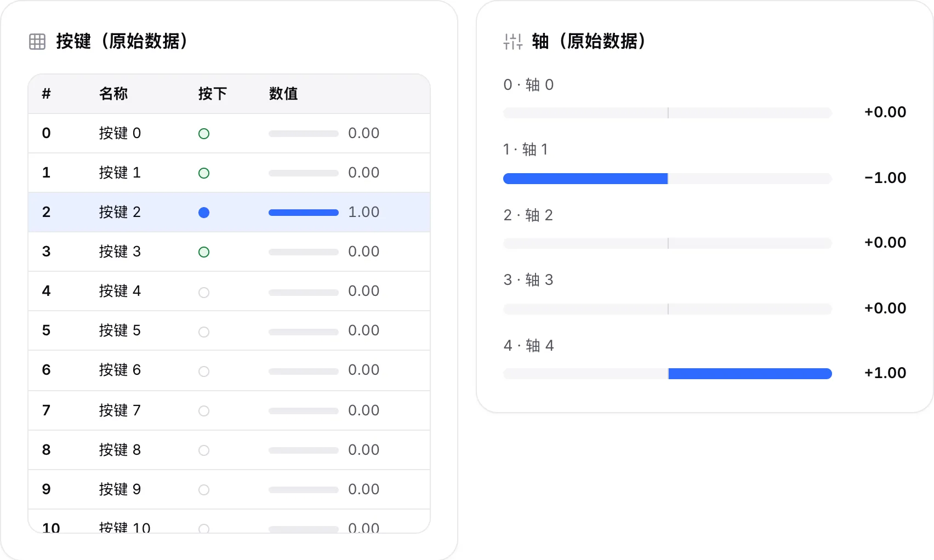This screenshot has height=560, width=934.
Task: Click the +1.00 value of 轴 4
Action: (x=885, y=373)
